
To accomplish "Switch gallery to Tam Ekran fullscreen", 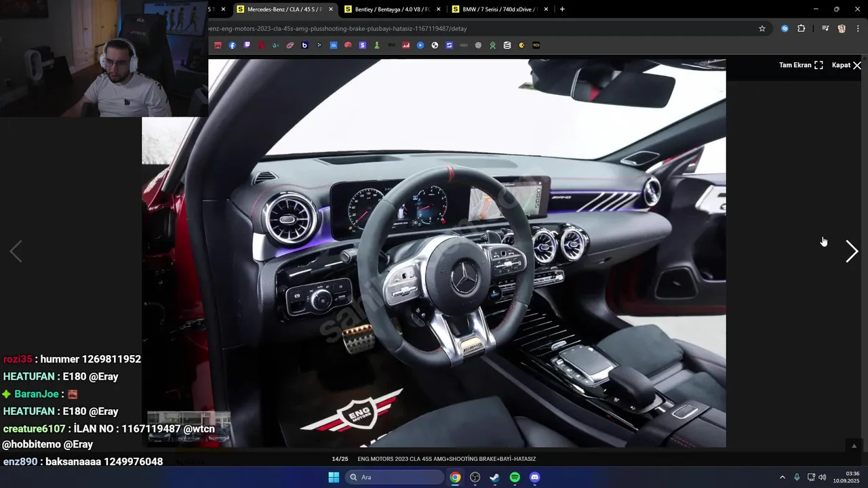I will tap(801, 65).
